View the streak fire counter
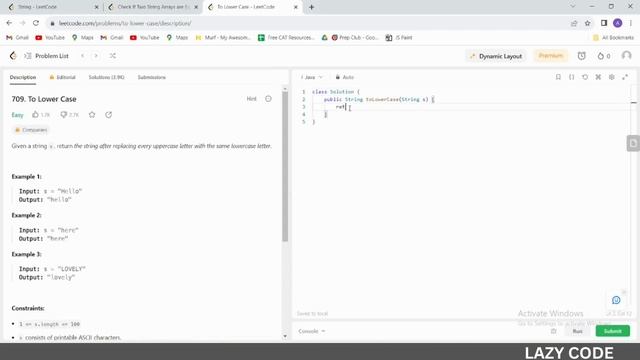 604,56
